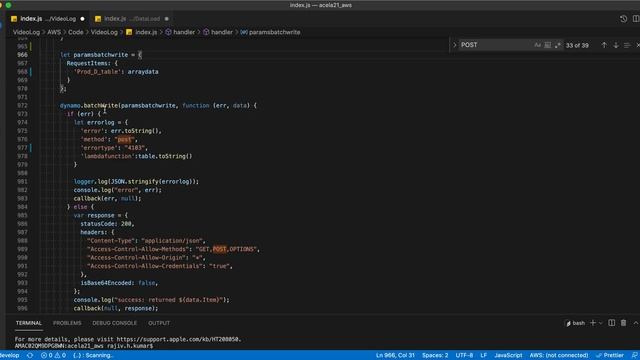Expand the replace field chevron in find widget
640x360 pixels.
pos(455,45)
